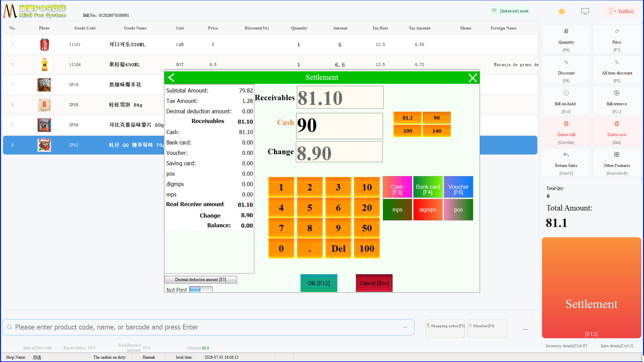The image size is (644, 362).
Task: Open the Discount [F8] function
Action: coord(566,70)
